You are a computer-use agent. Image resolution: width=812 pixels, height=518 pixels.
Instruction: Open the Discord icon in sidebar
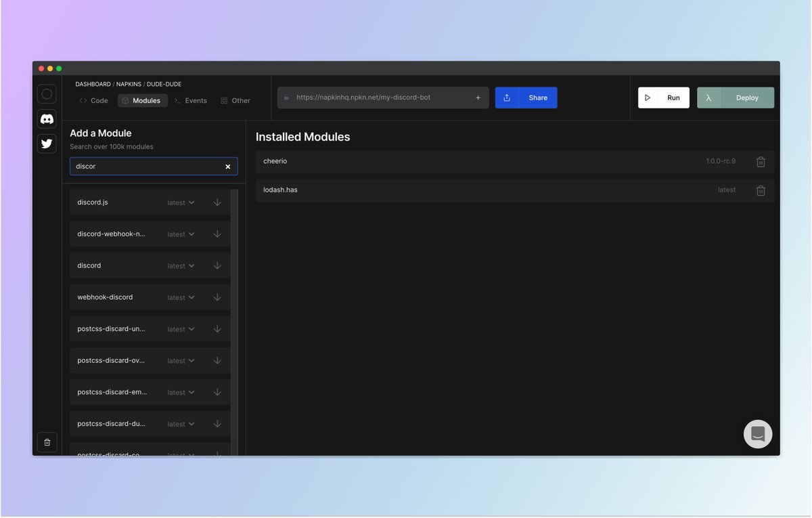pos(47,119)
